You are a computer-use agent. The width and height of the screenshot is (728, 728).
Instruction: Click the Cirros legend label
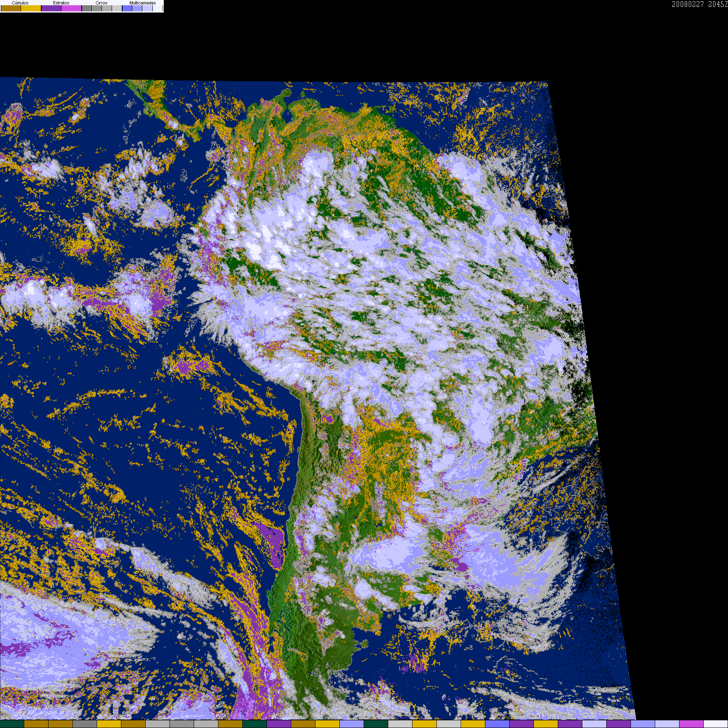[102, 3]
